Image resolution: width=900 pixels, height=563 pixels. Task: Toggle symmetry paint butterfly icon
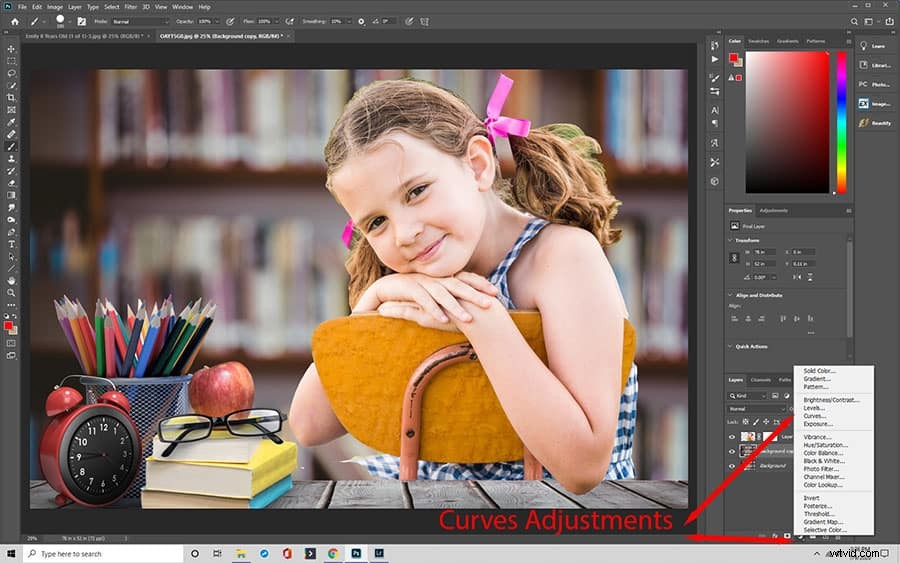[424, 21]
